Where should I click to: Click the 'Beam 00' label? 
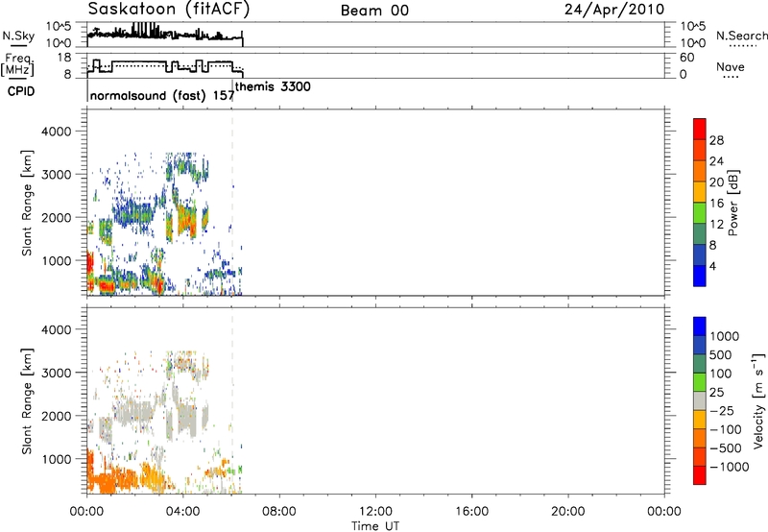coord(374,11)
